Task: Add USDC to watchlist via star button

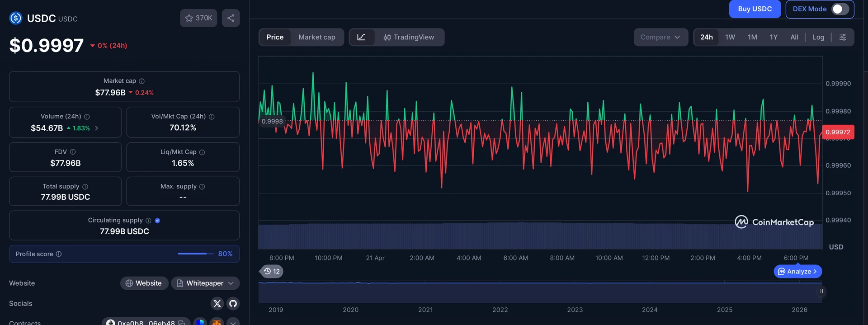Action: point(198,18)
